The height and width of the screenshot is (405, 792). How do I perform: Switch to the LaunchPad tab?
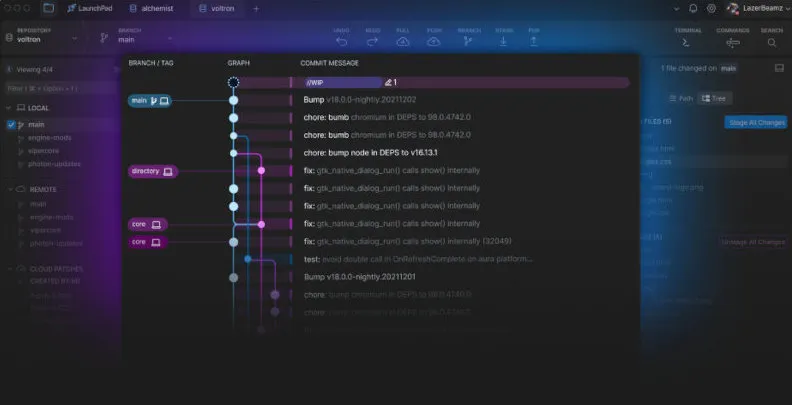[89, 9]
